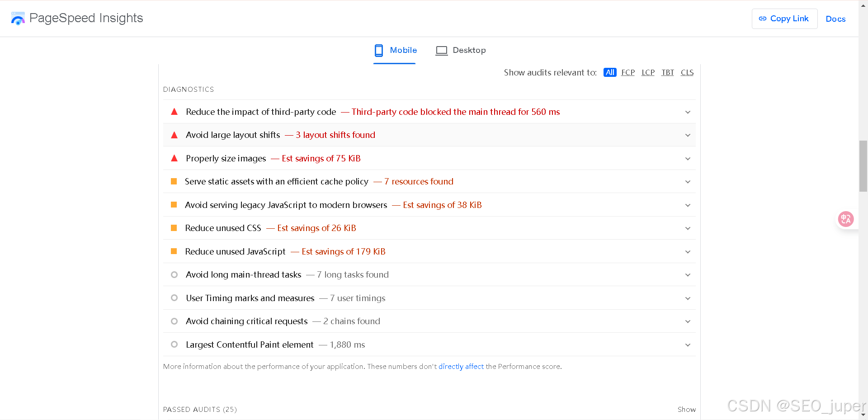Click 'Est savings of 75 KiB' text

pos(321,158)
